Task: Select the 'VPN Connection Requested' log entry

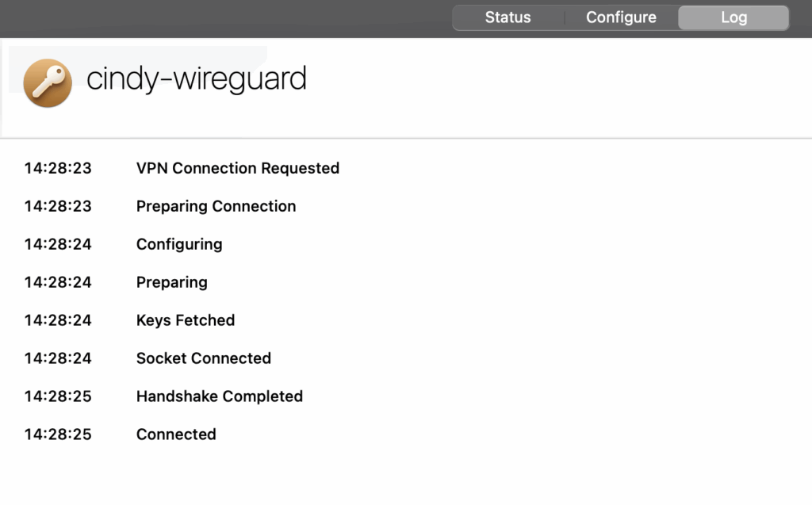Action: pyautogui.click(x=238, y=168)
